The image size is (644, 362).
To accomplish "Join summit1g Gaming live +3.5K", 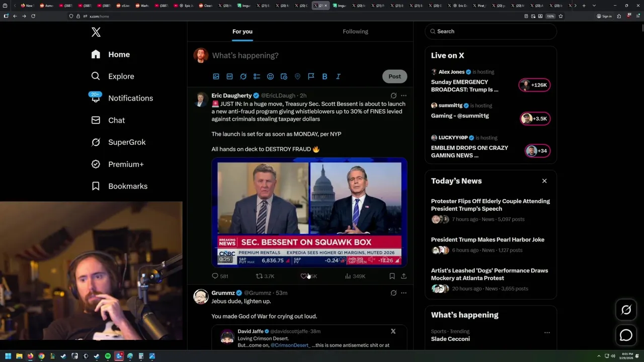I will (x=535, y=119).
